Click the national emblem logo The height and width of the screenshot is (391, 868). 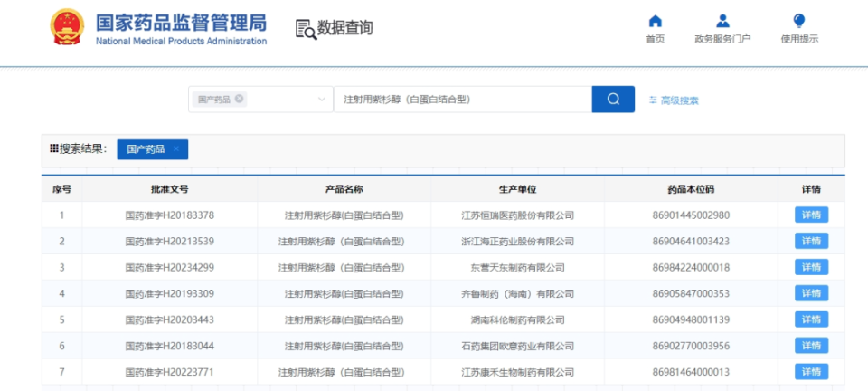[67, 26]
